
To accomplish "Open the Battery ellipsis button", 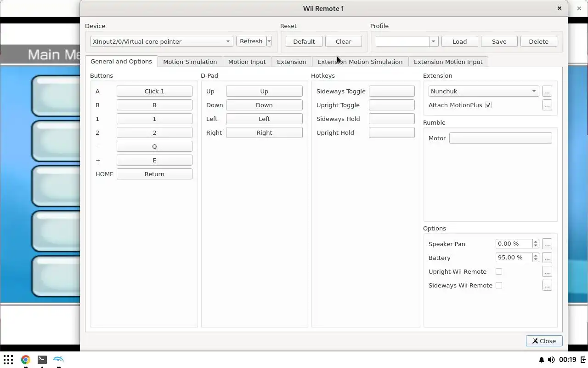I will tap(547, 258).
